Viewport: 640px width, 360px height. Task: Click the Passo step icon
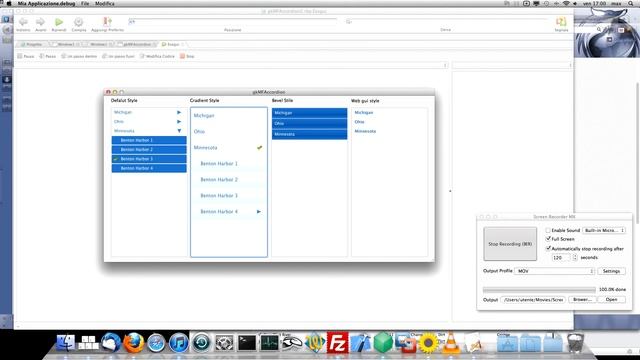pos(42,56)
